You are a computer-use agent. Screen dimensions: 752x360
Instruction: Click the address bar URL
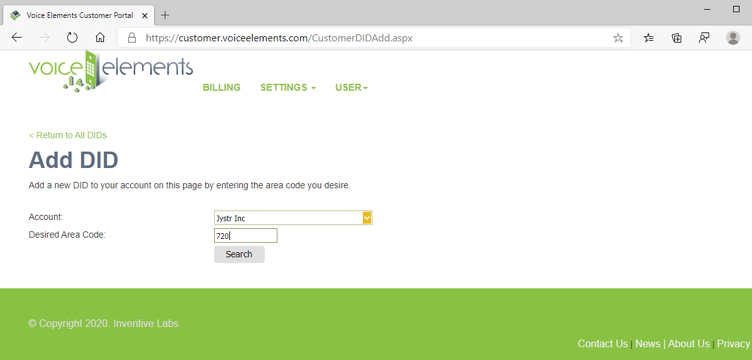(x=279, y=38)
